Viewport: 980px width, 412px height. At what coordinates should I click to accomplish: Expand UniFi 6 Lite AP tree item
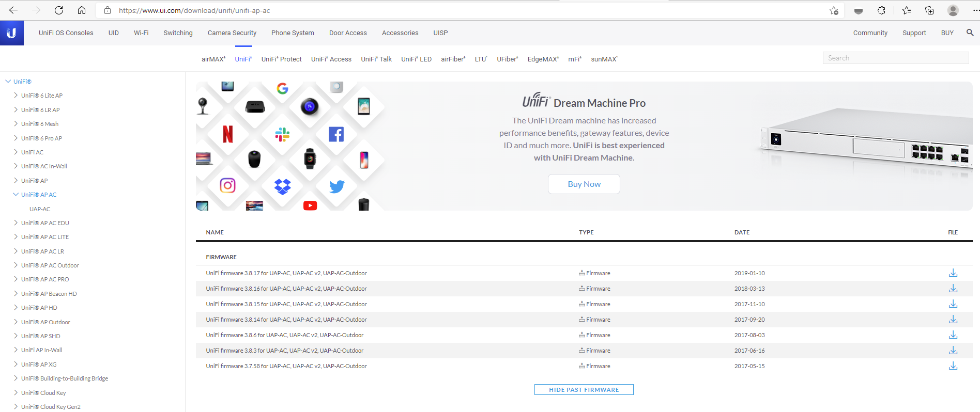[16, 96]
